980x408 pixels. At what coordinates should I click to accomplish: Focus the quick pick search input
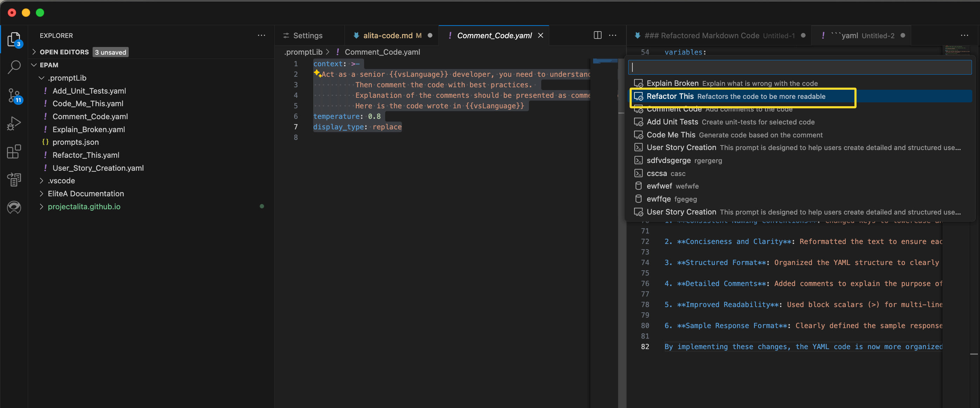[x=800, y=67]
